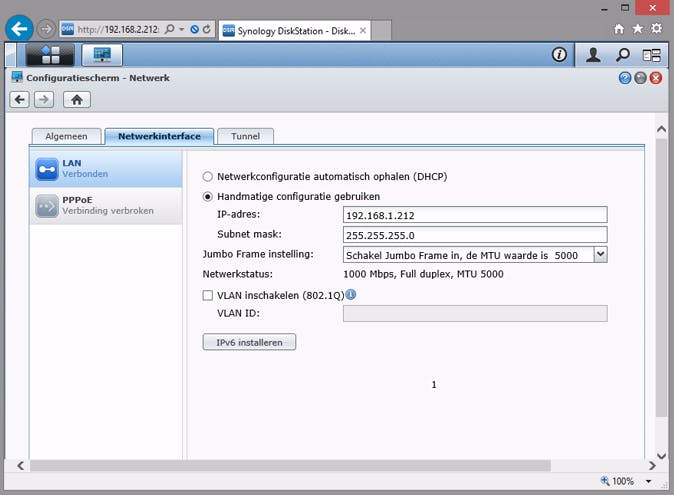Enable DHCP automatic network configuration

click(x=208, y=177)
